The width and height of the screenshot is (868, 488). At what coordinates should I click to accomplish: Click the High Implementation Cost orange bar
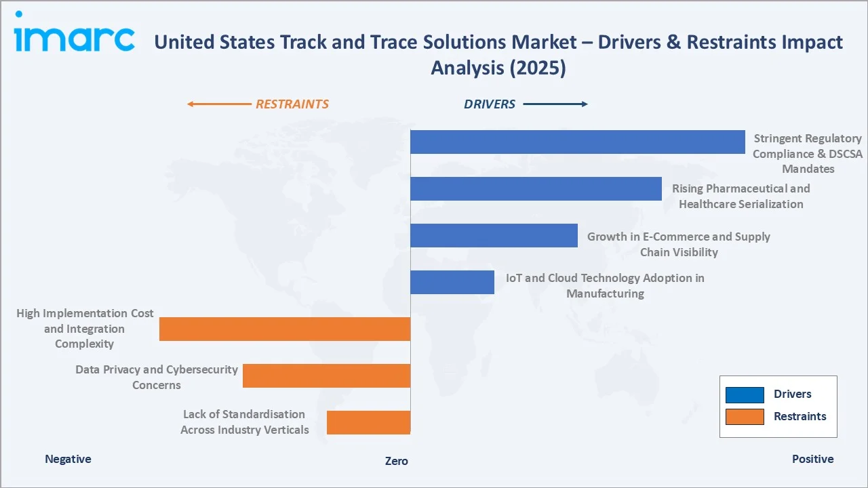[x=285, y=329]
